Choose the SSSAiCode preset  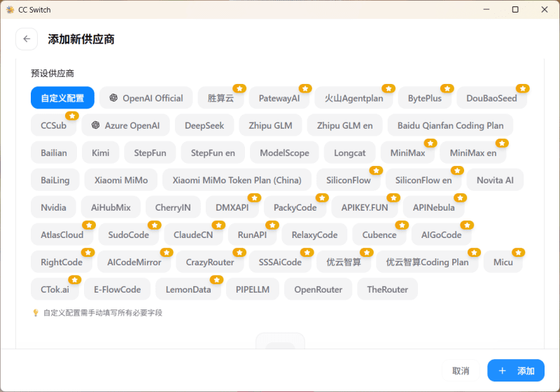coord(280,262)
